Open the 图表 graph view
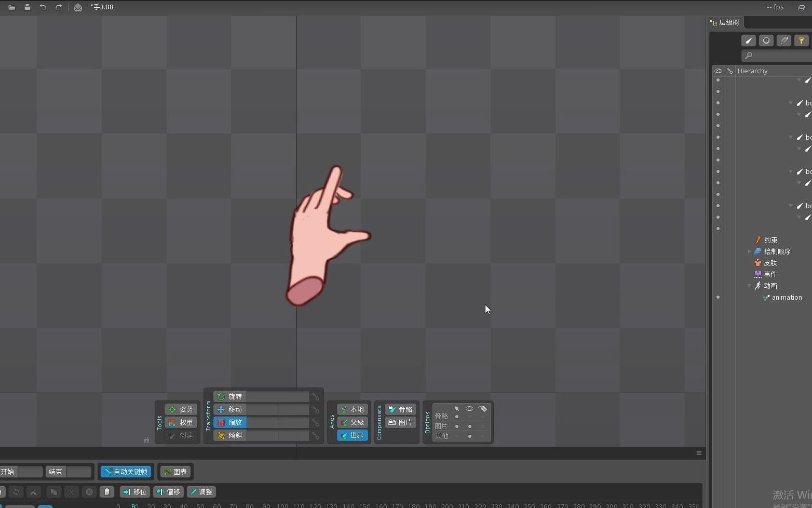Screen dimensions: 812x508 pos(175,472)
